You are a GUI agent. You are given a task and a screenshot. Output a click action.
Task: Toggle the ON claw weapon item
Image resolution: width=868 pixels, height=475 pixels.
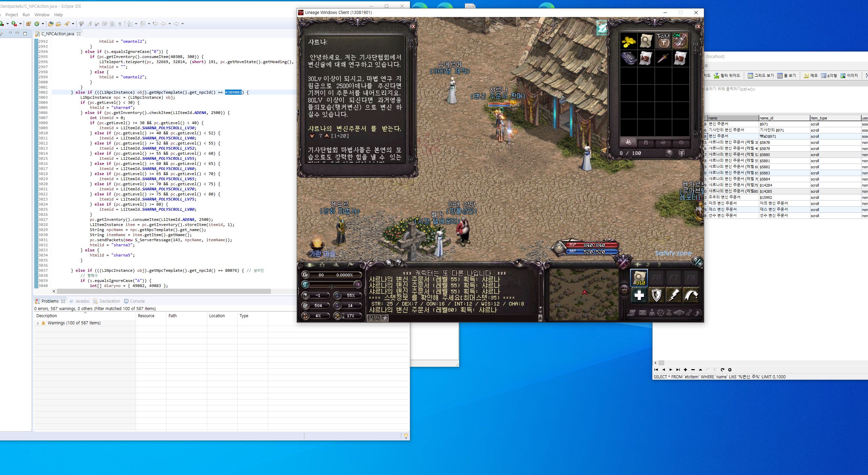pos(680,41)
